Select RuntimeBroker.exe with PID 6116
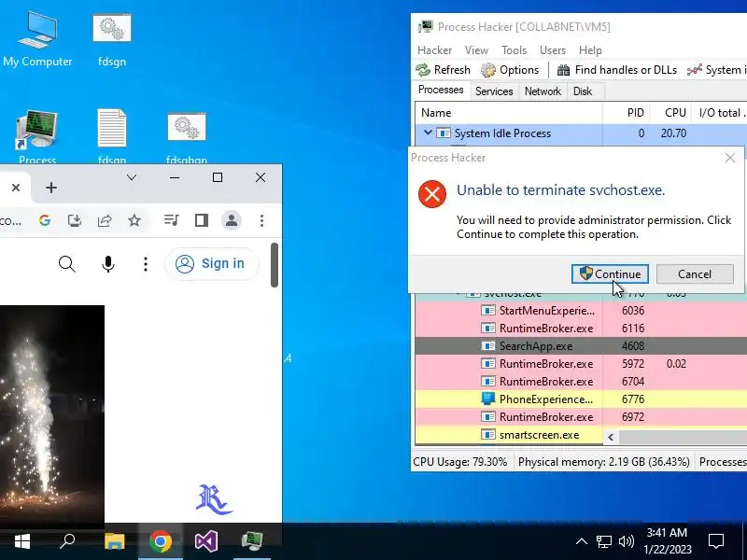Viewport: 747px width, 560px height. [581, 329]
